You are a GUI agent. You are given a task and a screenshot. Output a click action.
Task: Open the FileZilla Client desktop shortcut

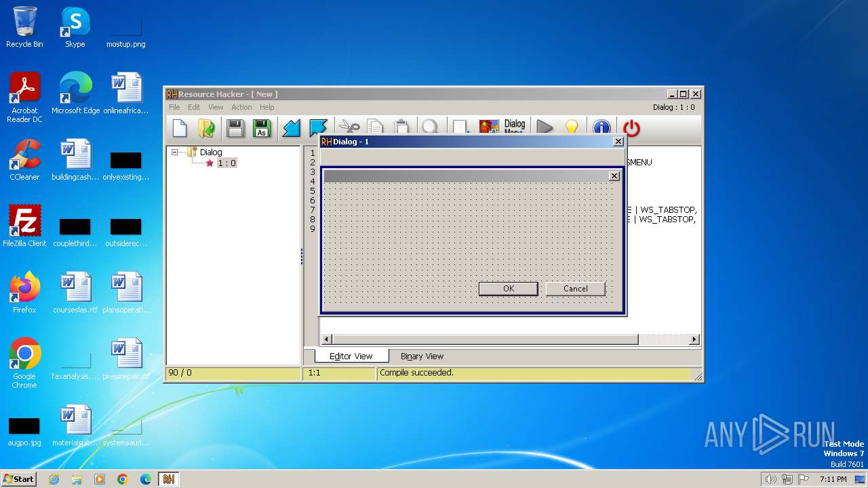click(24, 226)
